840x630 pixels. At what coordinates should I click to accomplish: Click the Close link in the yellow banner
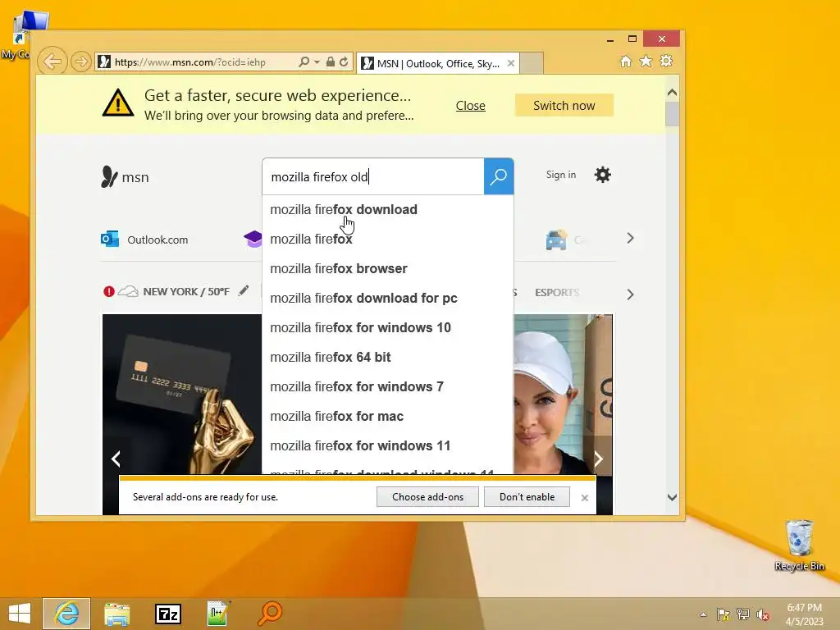pyautogui.click(x=470, y=106)
